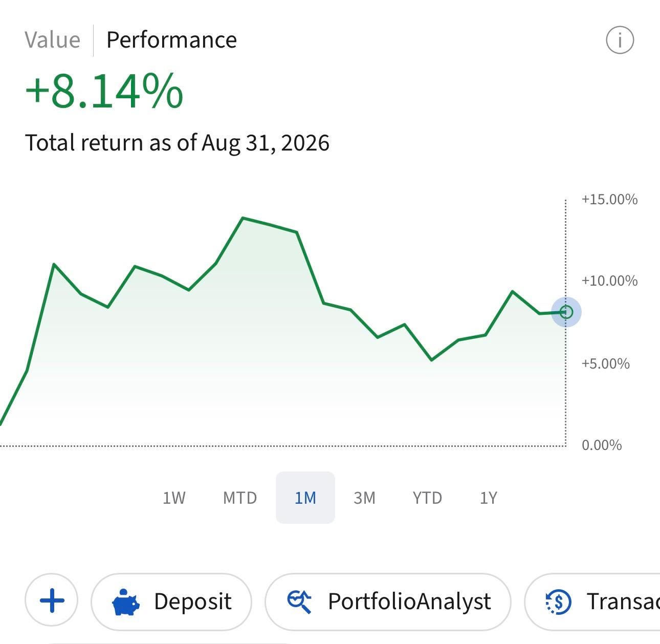Image resolution: width=660 pixels, height=644 pixels.
Task: Switch to the Performance tab
Action: point(171,40)
